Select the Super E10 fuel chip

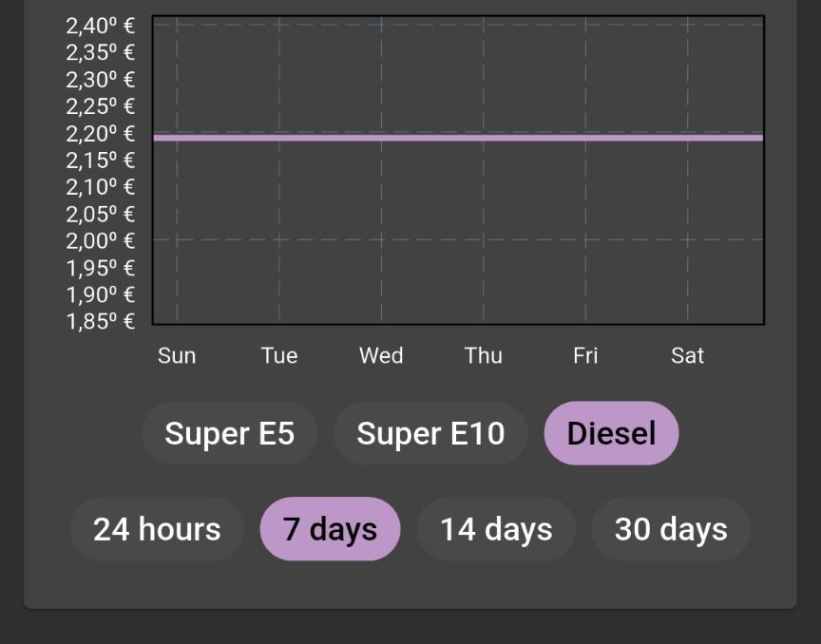coord(430,433)
